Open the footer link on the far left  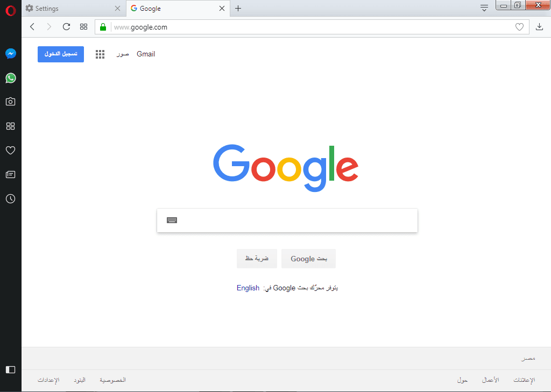[x=48, y=380]
